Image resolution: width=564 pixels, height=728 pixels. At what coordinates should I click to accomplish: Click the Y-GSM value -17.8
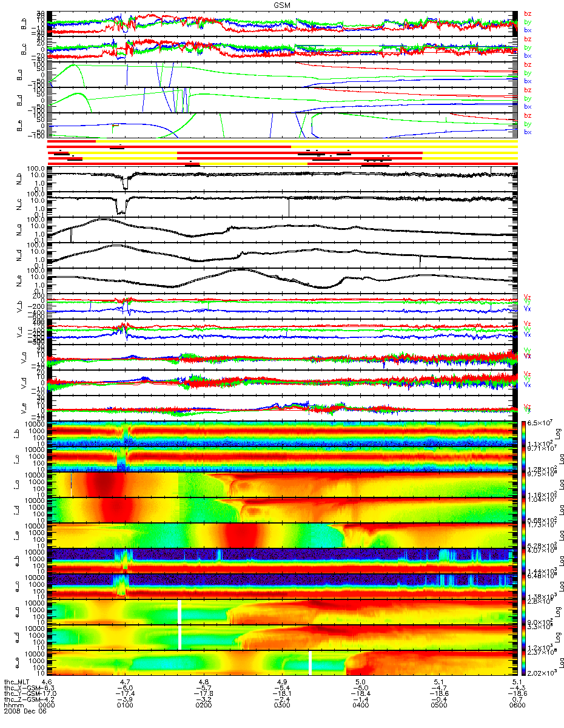click(x=205, y=695)
